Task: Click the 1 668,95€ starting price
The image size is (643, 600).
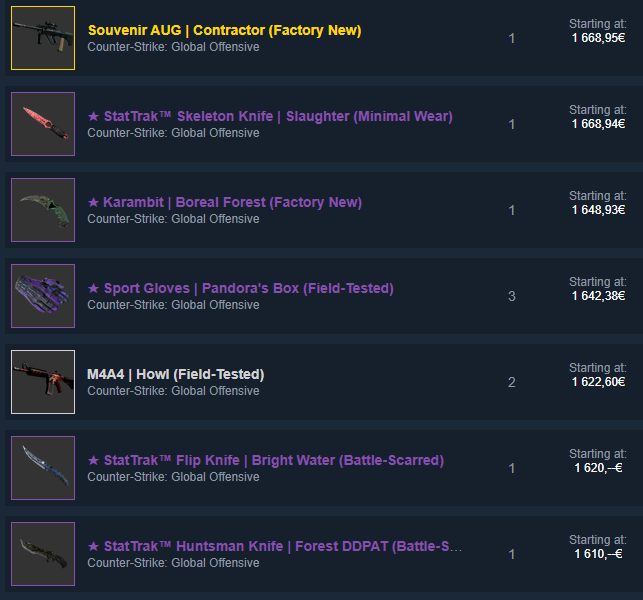Action: click(598, 38)
